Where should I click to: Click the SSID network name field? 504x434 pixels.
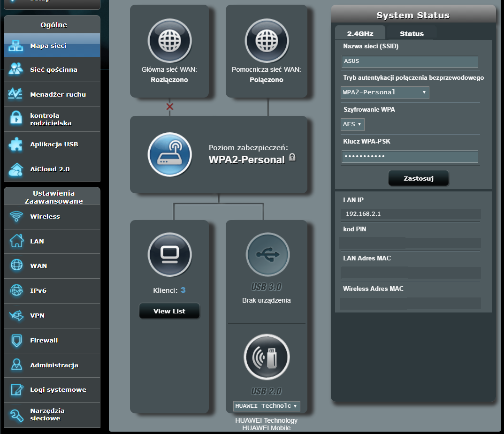[x=410, y=61]
